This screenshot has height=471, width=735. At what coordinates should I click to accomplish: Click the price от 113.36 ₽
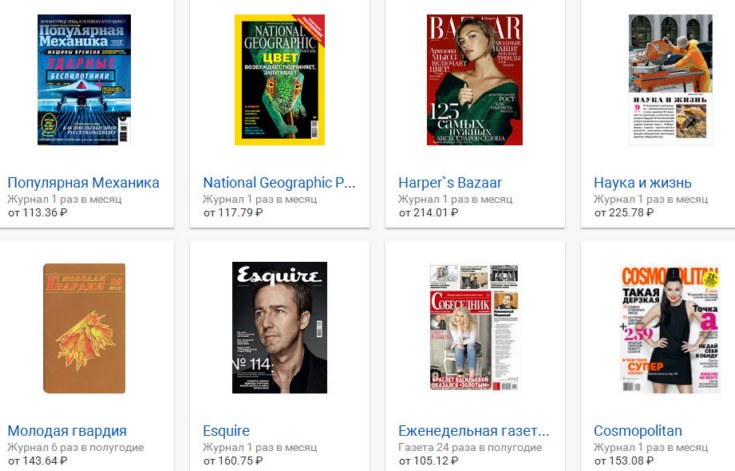[38, 213]
